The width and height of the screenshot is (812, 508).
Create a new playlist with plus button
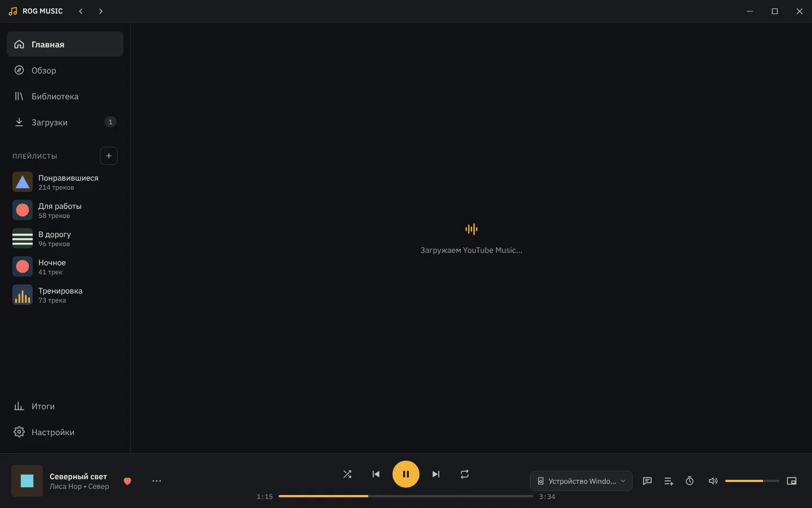(x=109, y=156)
